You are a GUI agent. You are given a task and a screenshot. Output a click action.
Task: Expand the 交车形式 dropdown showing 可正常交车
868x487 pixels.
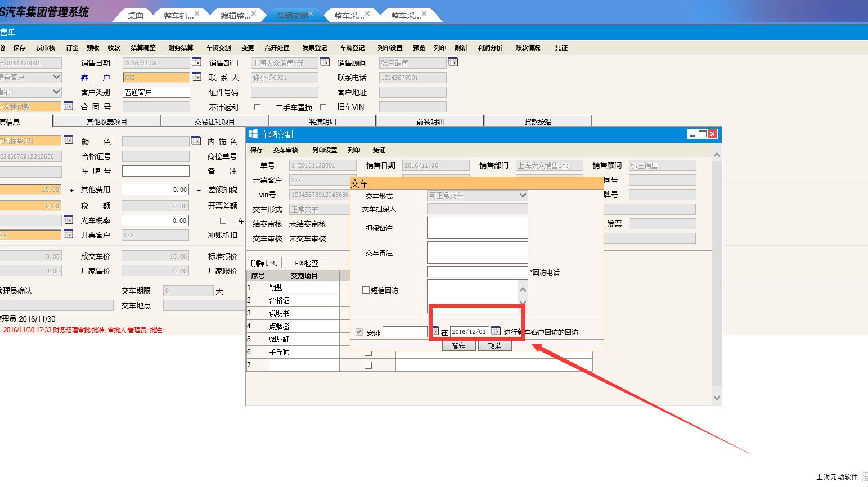pos(523,195)
